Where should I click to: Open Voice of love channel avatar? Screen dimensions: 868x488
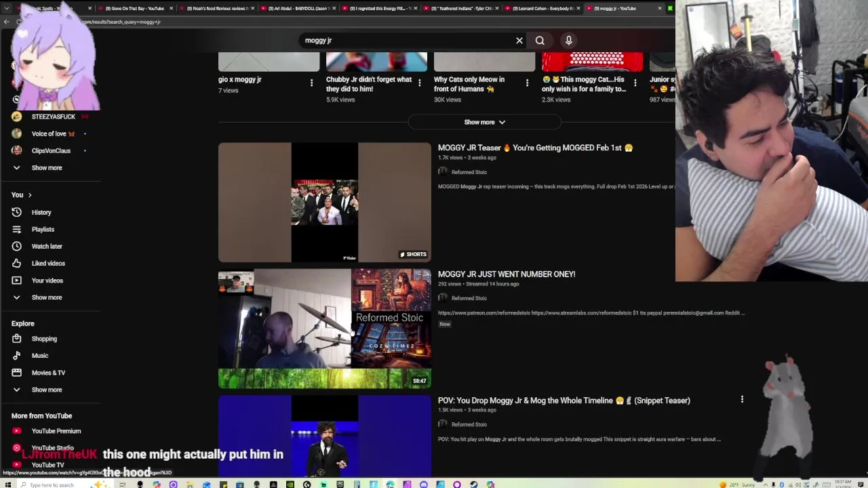pyautogui.click(x=17, y=134)
